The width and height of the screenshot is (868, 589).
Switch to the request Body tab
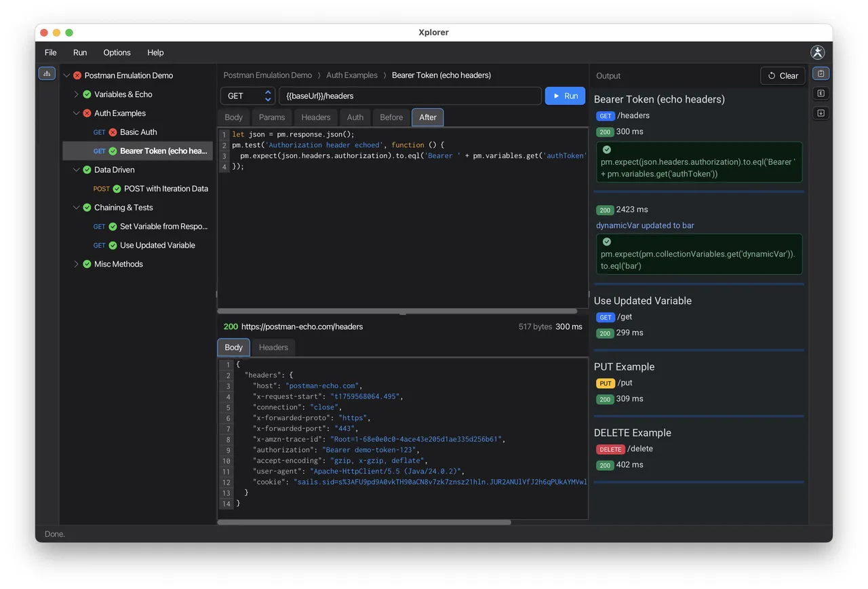pos(233,117)
